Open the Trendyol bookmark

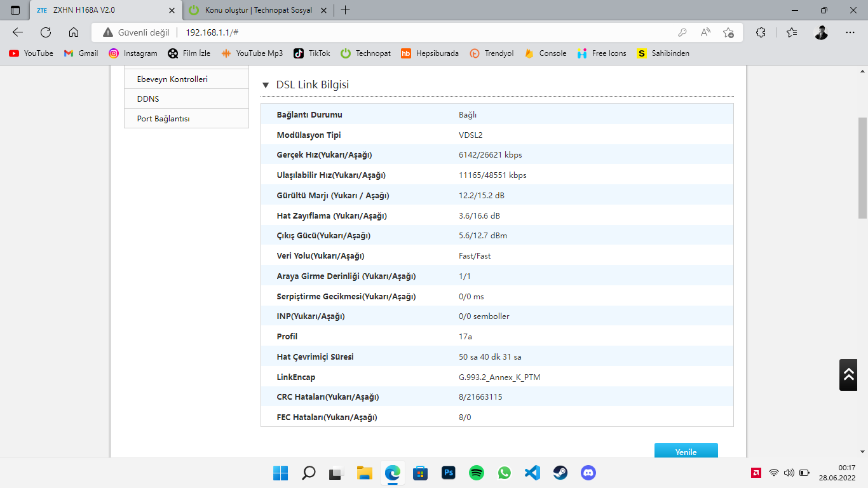(x=491, y=53)
